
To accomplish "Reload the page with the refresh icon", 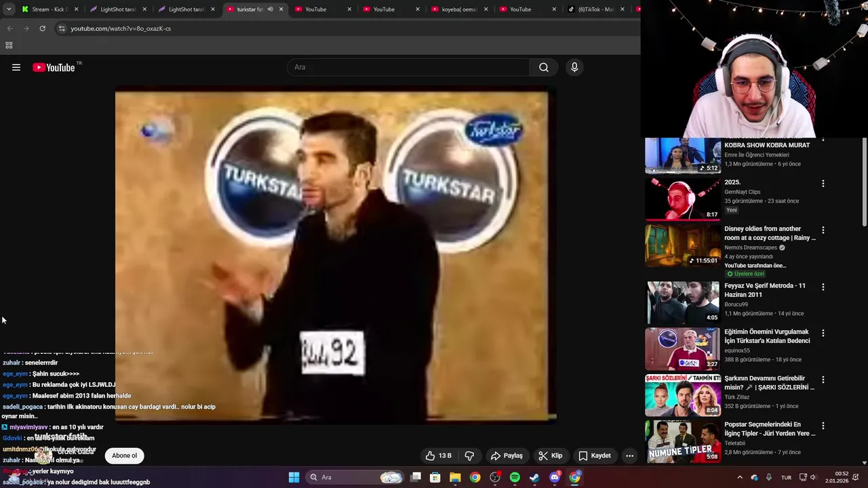I will pyautogui.click(x=42, y=28).
